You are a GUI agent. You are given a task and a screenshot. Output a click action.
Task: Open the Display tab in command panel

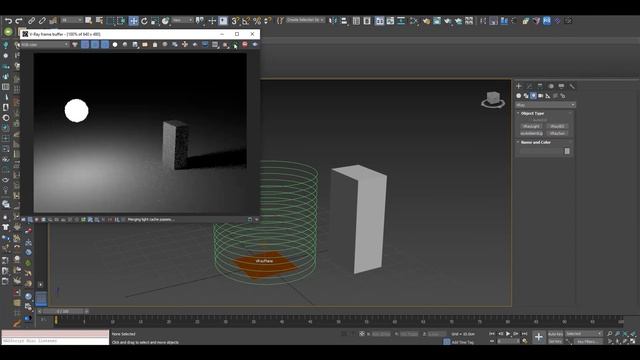pos(561,86)
